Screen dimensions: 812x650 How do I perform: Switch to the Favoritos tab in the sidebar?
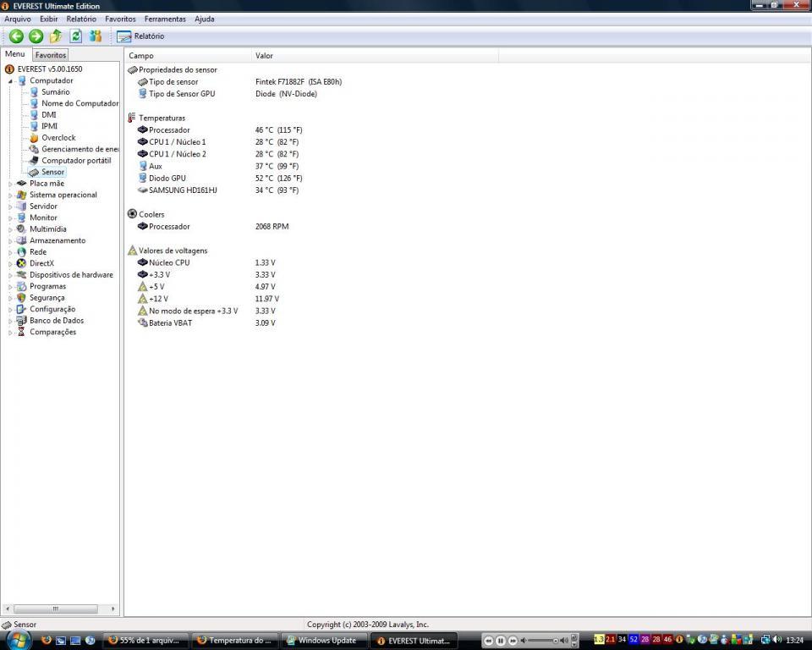click(x=50, y=55)
